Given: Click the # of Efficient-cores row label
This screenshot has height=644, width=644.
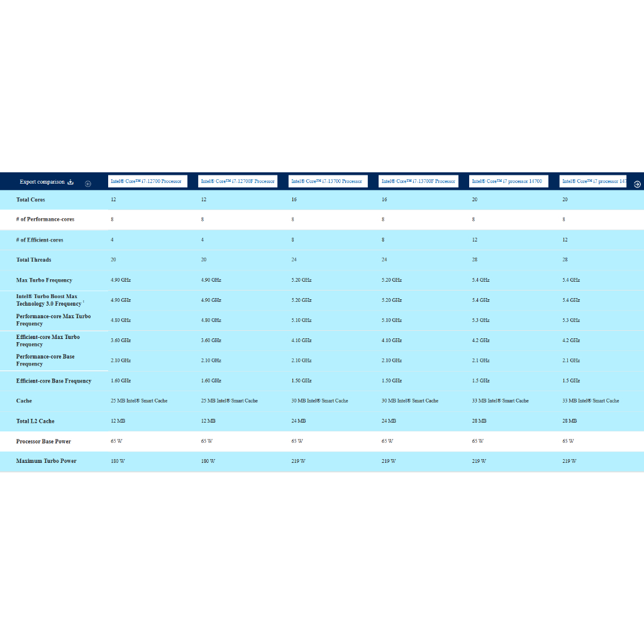Looking at the screenshot, I should [40, 240].
